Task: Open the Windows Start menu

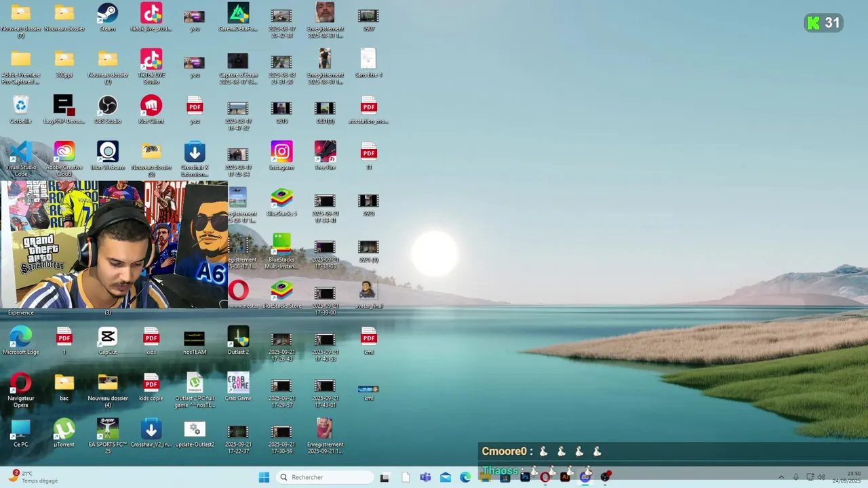Action: pyautogui.click(x=264, y=477)
